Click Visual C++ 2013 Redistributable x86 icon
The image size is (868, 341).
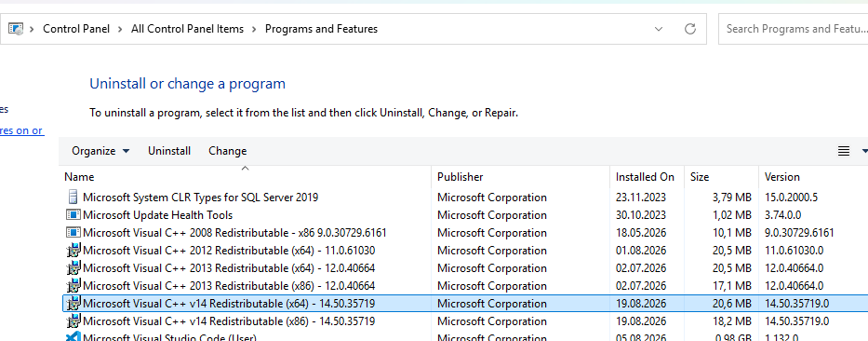(73, 285)
